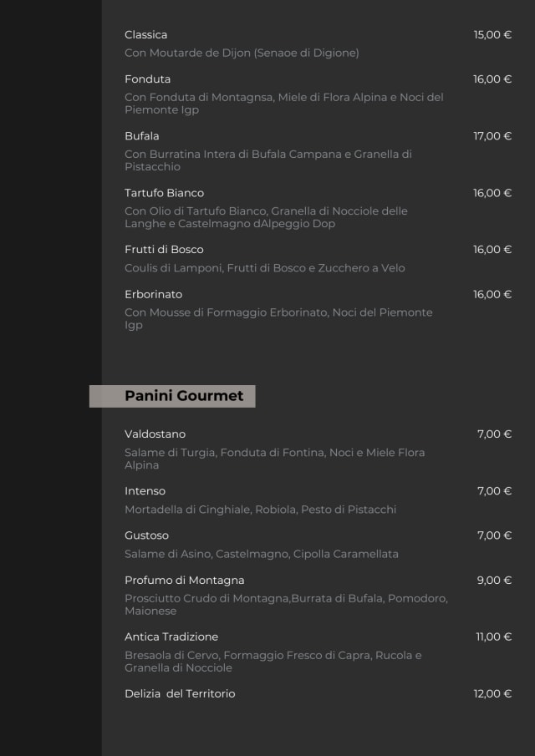Viewport: 535px width, 756px height.
Task: Choose the Erborinato menu item
Action: [x=154, y=294]
